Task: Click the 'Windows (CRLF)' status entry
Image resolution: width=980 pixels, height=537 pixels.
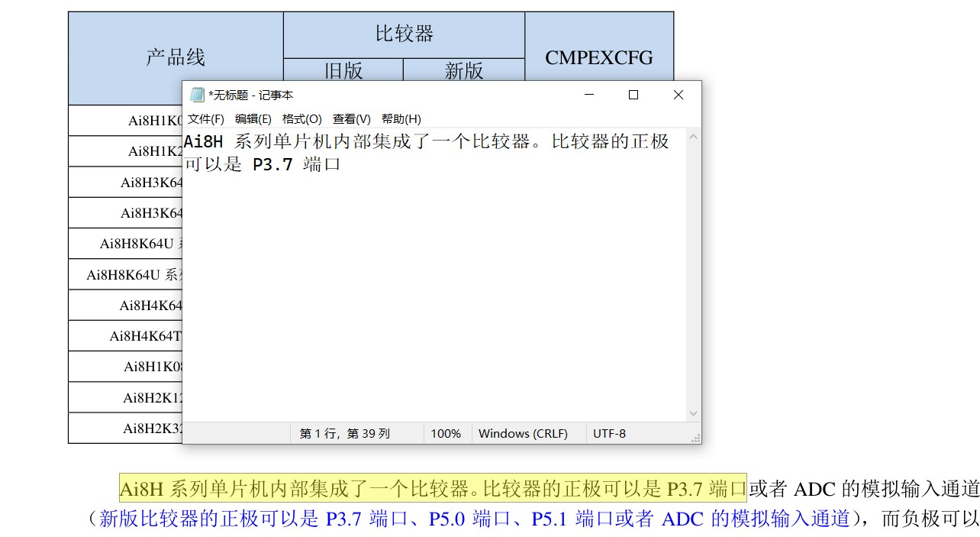Action: [523, 433]
